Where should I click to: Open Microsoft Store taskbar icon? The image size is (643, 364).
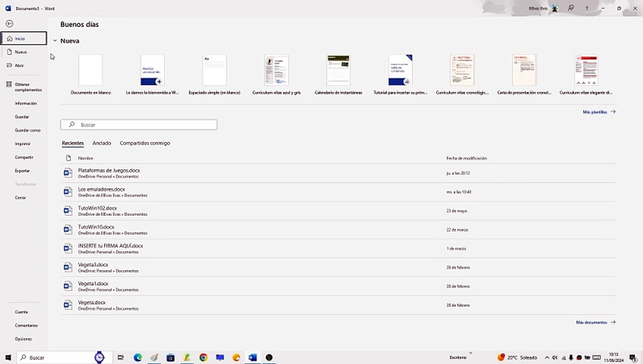click(170, 357)
